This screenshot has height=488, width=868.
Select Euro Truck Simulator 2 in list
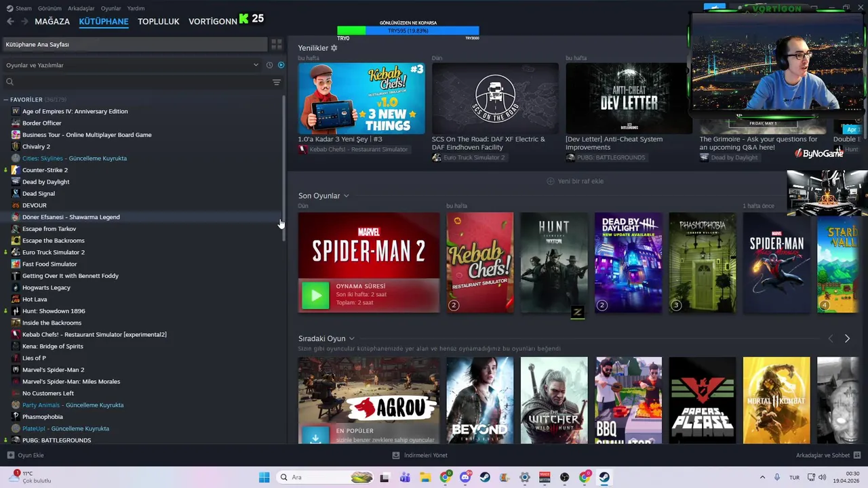tap(53, 252)
